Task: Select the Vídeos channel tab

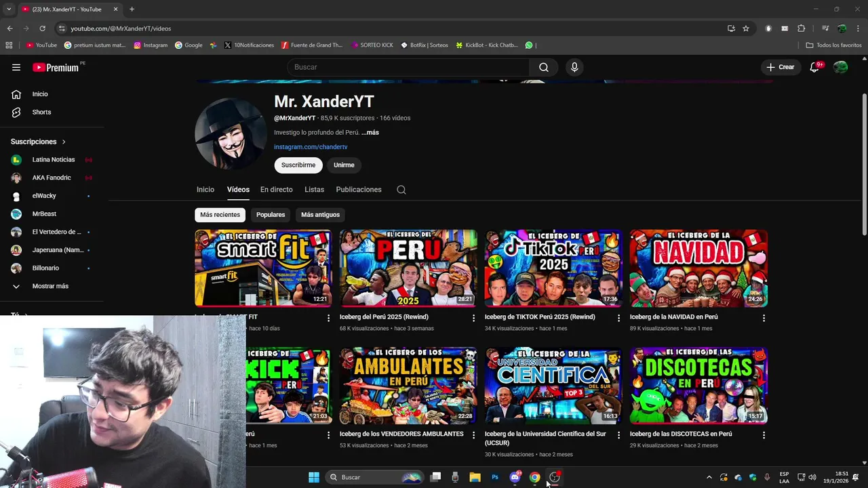Action: pyautogui.click(x=238, y=190)
